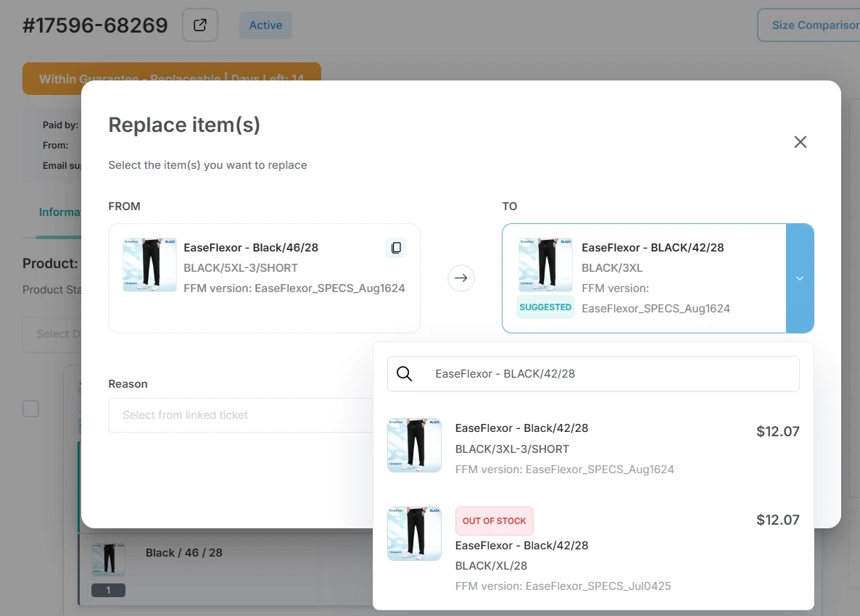Viewport: 860px width, 616px height.
Task: Click the open-in-new-tab icon beside order number
Action: tap(200, 25)
